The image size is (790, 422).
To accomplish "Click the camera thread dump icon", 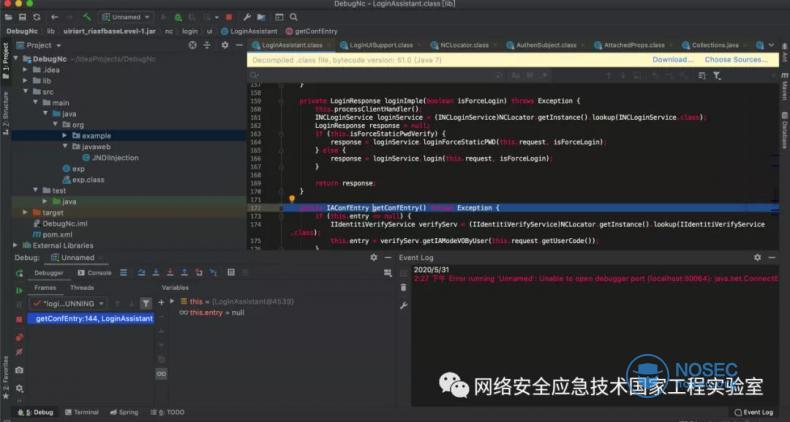I will (x=19, y=370).
